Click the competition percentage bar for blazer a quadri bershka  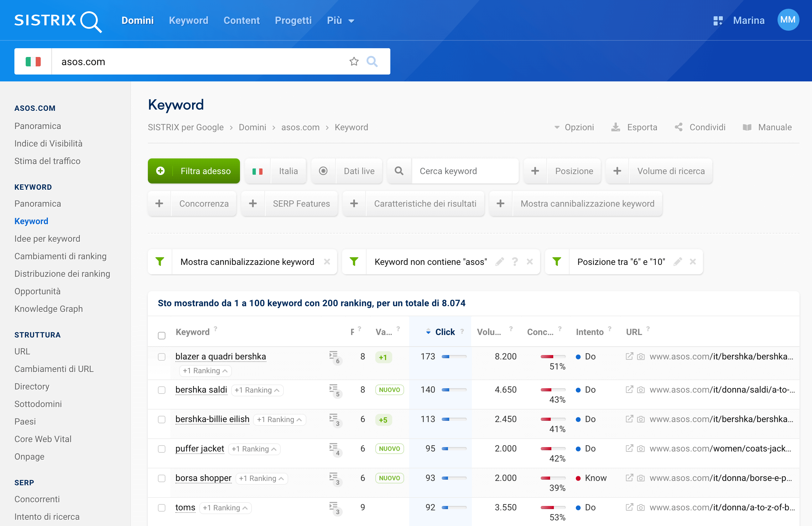click(551, 356)
